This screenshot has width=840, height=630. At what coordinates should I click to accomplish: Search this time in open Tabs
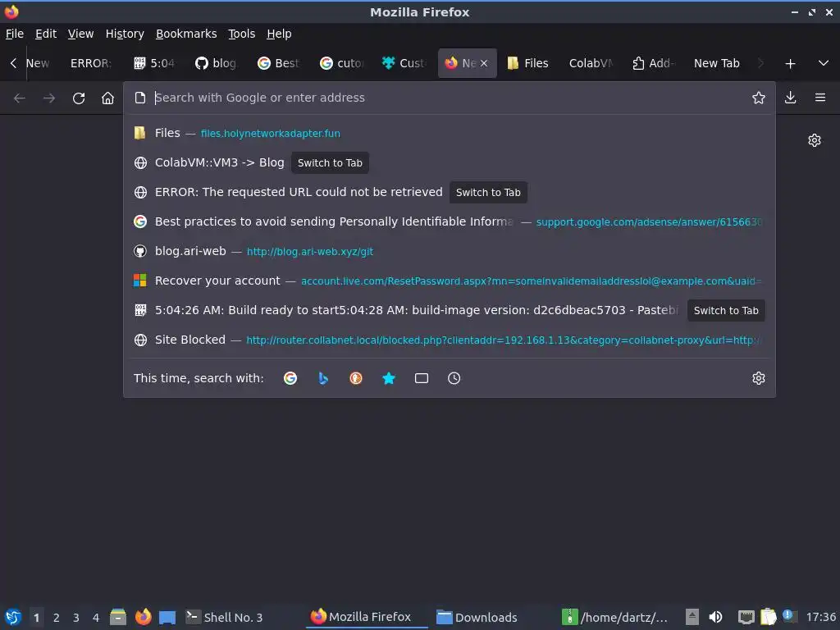[x=422, y=378]
